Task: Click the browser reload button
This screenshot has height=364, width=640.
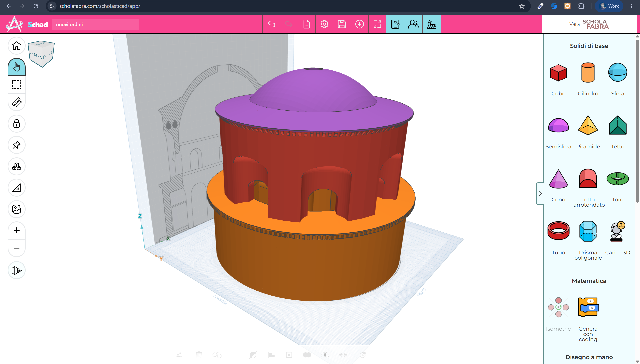Action: [36, 6]
